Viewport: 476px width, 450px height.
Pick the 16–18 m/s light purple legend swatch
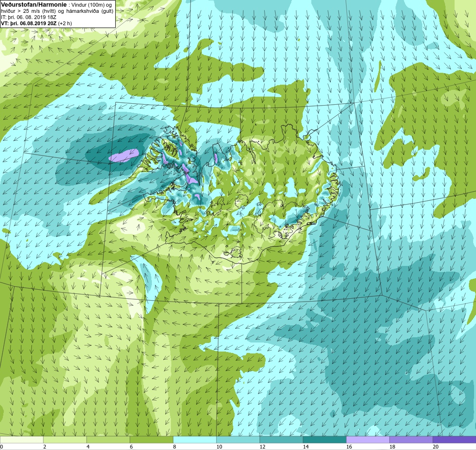(x=367, y=440)
